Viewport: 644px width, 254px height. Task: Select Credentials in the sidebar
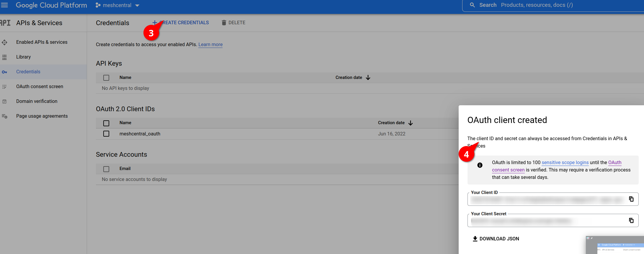(x=28, y=72)
